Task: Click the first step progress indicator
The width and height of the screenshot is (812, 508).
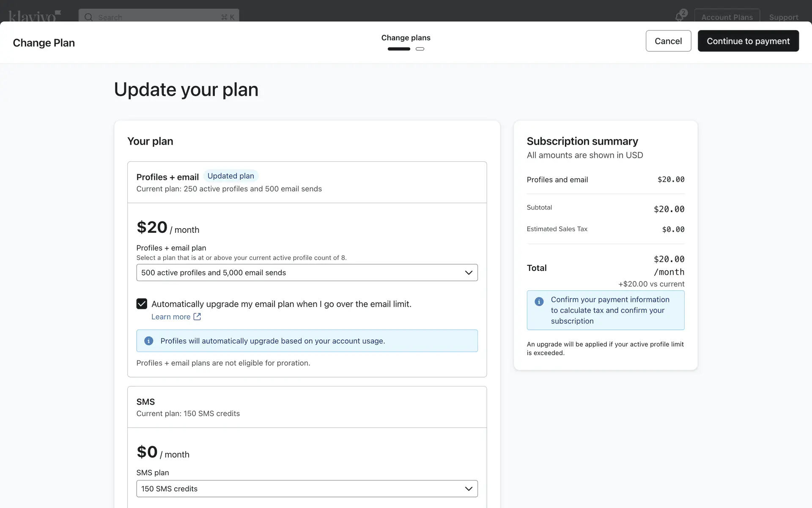Action: coord(399,49)
